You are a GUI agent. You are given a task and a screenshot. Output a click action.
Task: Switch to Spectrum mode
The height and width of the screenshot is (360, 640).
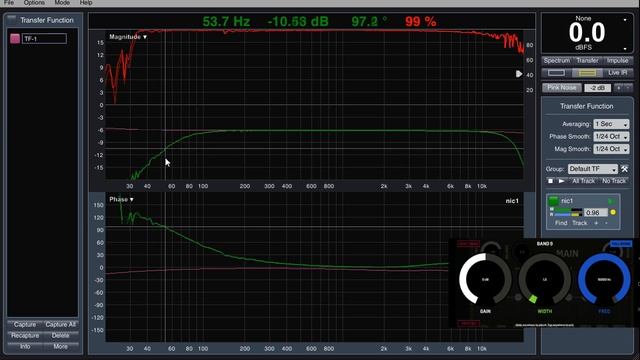coord(557,60)
